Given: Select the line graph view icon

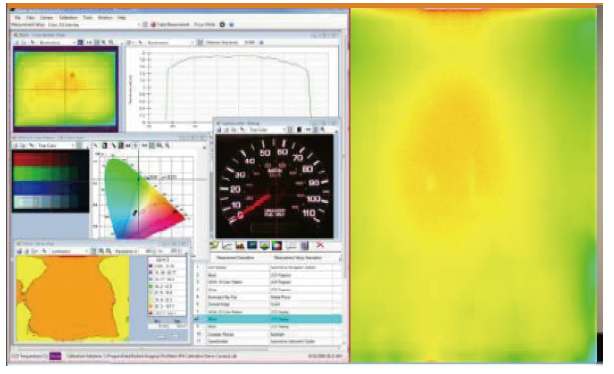Looking at the screenshot, I should click(x=227, y=246).
